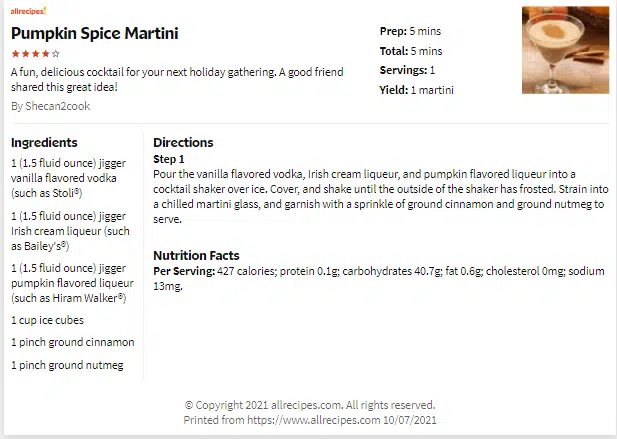Select the Prep time value
The height and width of the screenshot is (439, 617).
click(x=426, y=32)
